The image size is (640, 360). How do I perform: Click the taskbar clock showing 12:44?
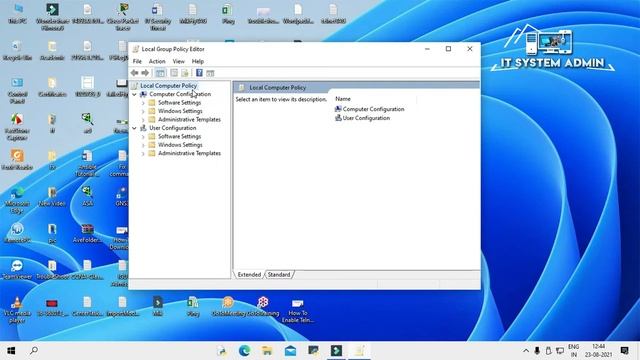[x=599, y=351]
